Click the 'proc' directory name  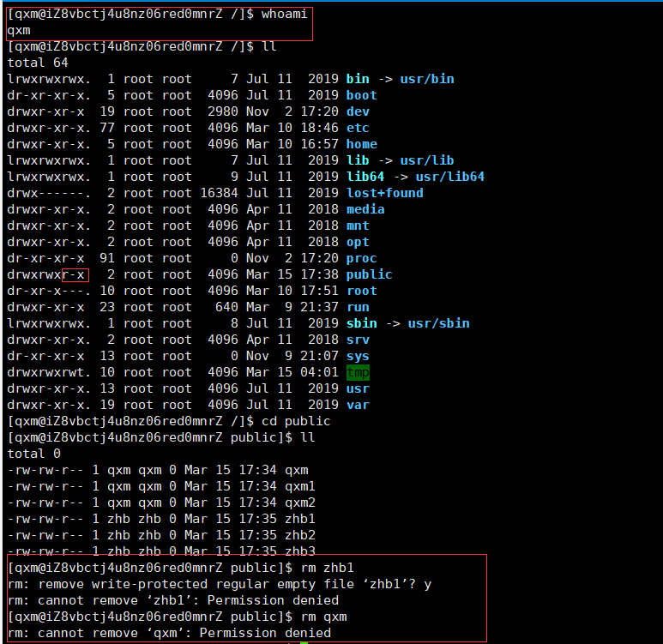pyautogui.click(x=362, y=258)
